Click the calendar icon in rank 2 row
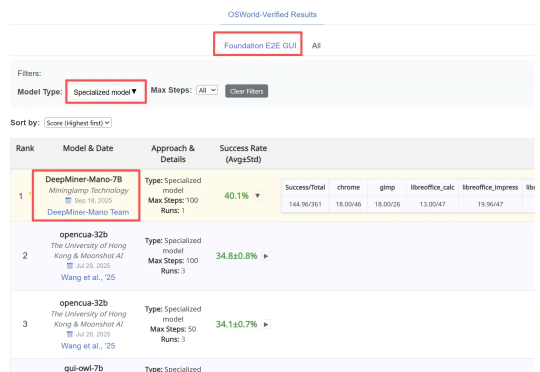540x372 pixels. [70, 266]
